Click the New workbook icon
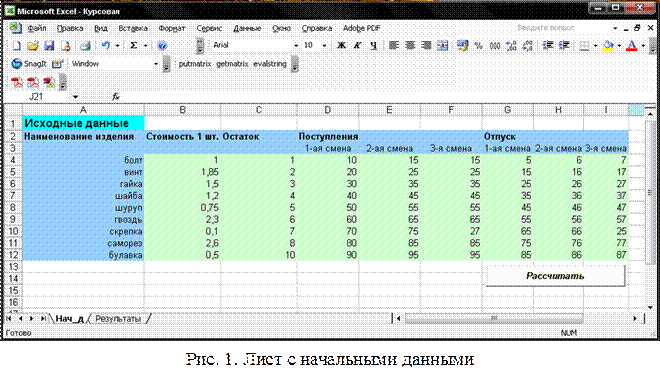The image size is (660, 372). coord(16,45)
